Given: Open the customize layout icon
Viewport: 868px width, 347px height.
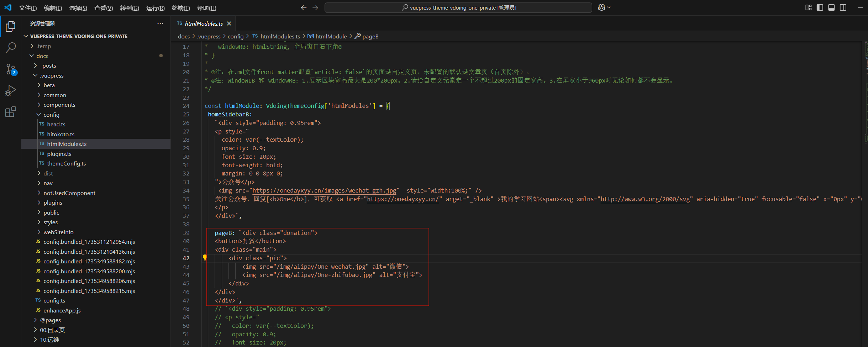Looking at the screenshot, I should [x=809, y=7].
